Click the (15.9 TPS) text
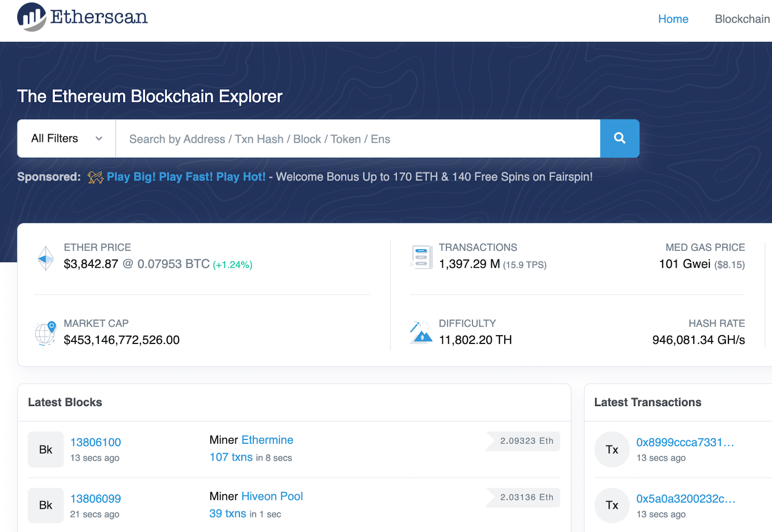 coord(525,265)
